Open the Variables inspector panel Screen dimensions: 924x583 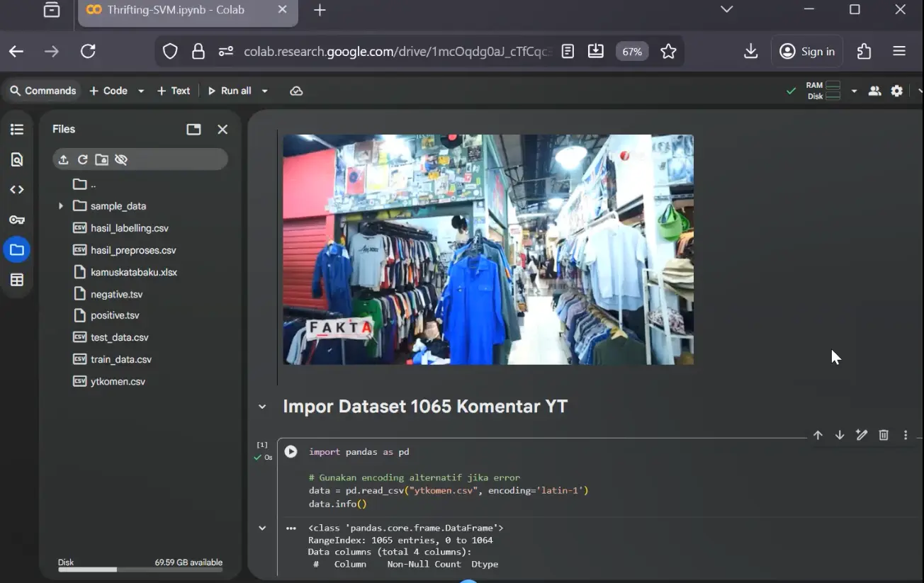pos(17,279)
